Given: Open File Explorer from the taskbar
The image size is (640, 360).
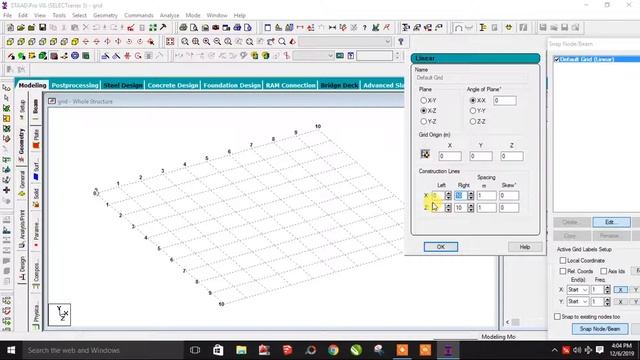Looking at the screenshot, I should [x=241, y=350].
